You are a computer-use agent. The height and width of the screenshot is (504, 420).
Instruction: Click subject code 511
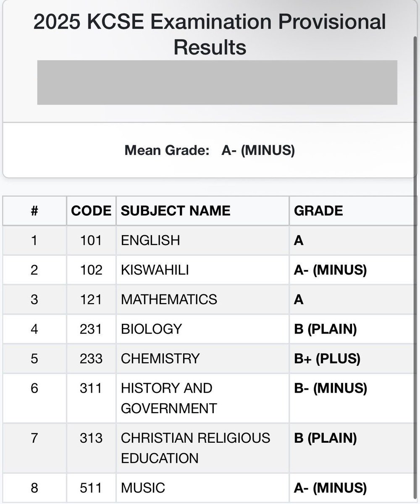point(91,488)
